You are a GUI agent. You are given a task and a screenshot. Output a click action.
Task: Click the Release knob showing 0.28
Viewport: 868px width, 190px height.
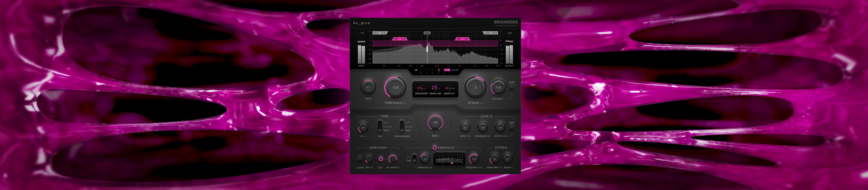coord(498,87)
